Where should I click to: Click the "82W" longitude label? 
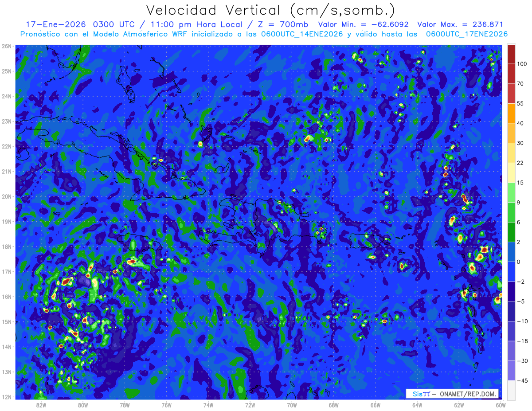[x=41, y=405]
